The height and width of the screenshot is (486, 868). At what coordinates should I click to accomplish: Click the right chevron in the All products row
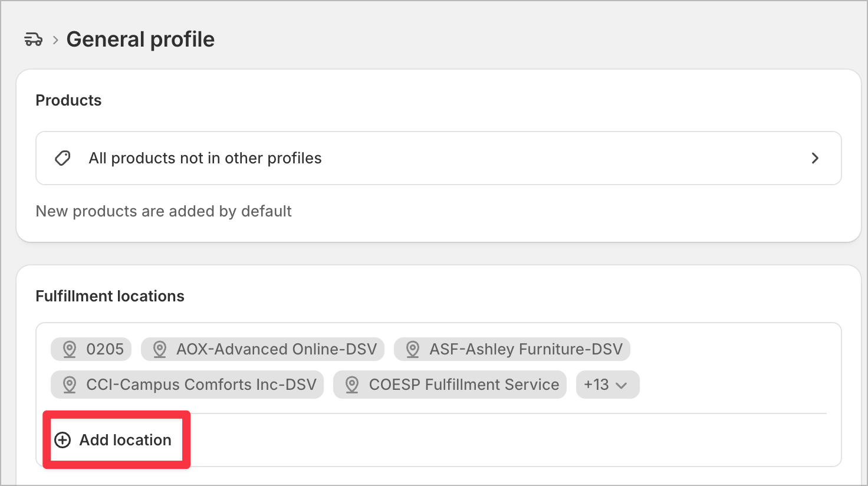pos(815,158)
